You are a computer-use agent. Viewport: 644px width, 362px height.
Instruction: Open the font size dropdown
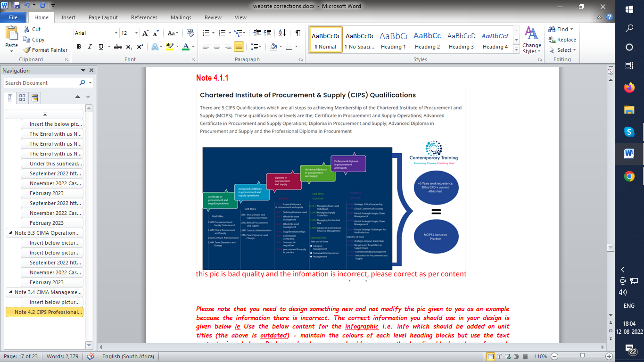click(137, 33)
